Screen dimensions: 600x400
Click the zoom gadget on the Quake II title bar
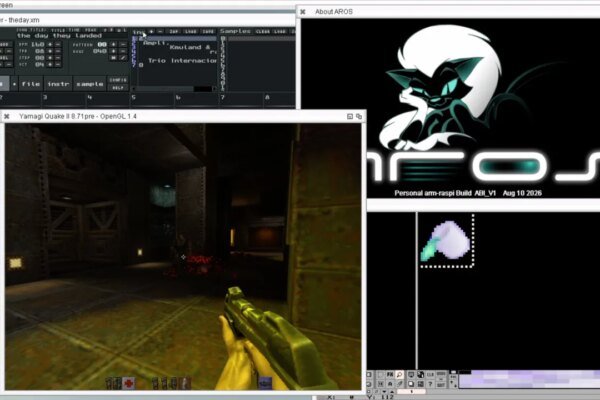350,116
